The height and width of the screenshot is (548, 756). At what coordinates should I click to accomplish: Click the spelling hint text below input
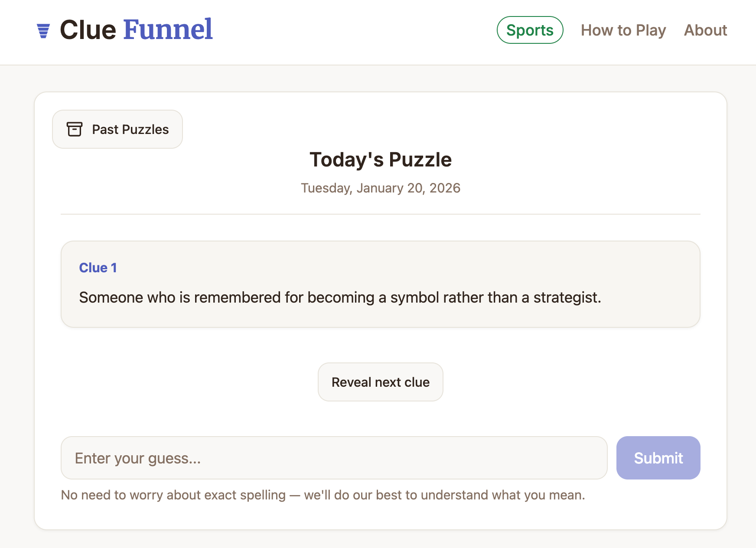click(323, 495)
